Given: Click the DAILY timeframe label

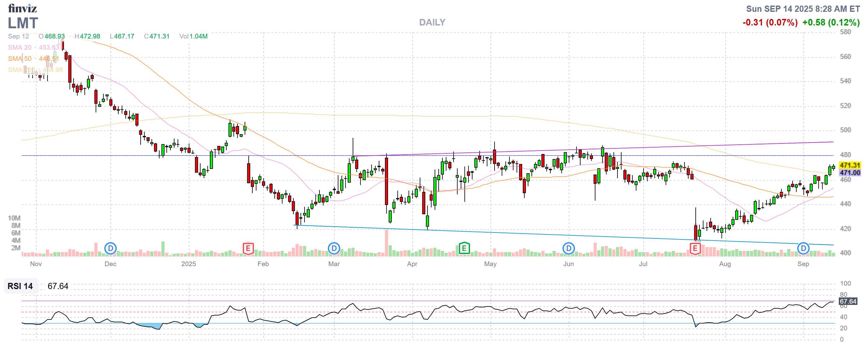Looking at the screenshot, I should (x=432, y=23).
